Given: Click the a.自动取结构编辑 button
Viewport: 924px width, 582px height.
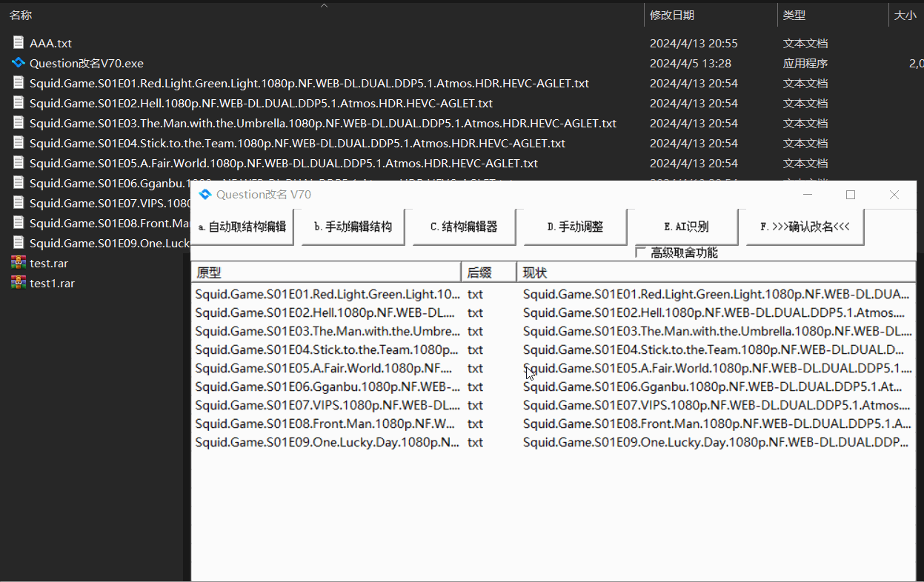Looking at the screenshot, I should coord(242,227).
